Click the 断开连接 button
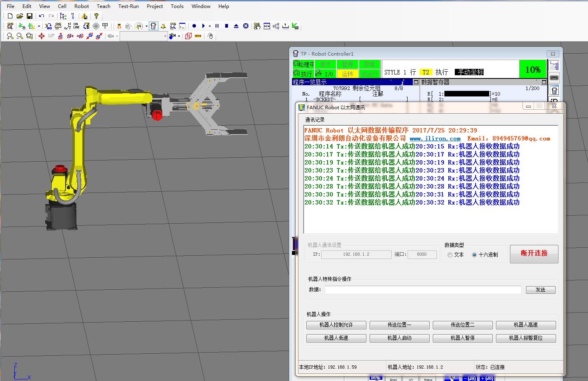 click(534, 254)
